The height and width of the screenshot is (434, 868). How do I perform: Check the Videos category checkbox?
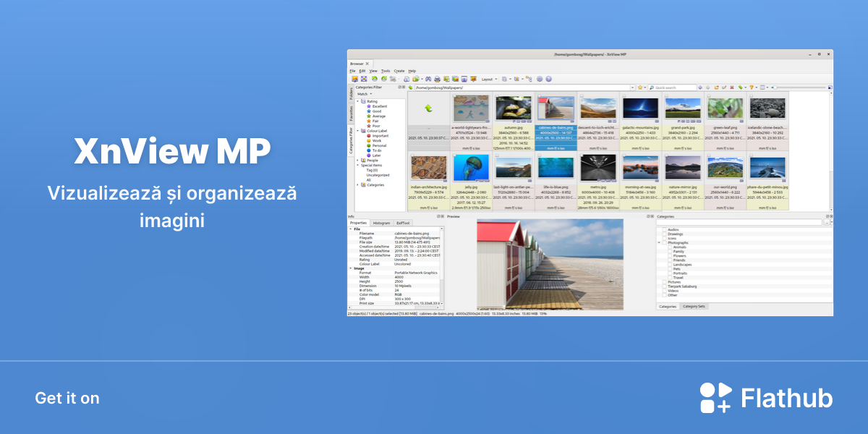coord(665,290)
